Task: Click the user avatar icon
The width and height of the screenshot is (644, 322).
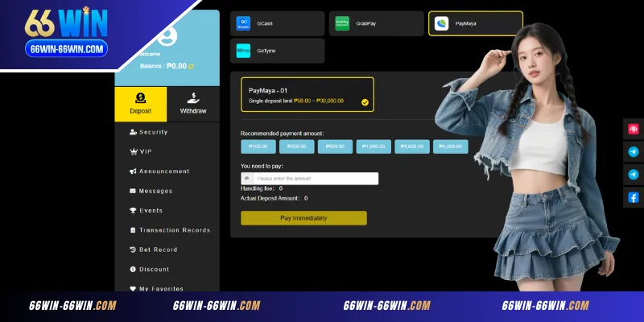Action: [167, 36]
